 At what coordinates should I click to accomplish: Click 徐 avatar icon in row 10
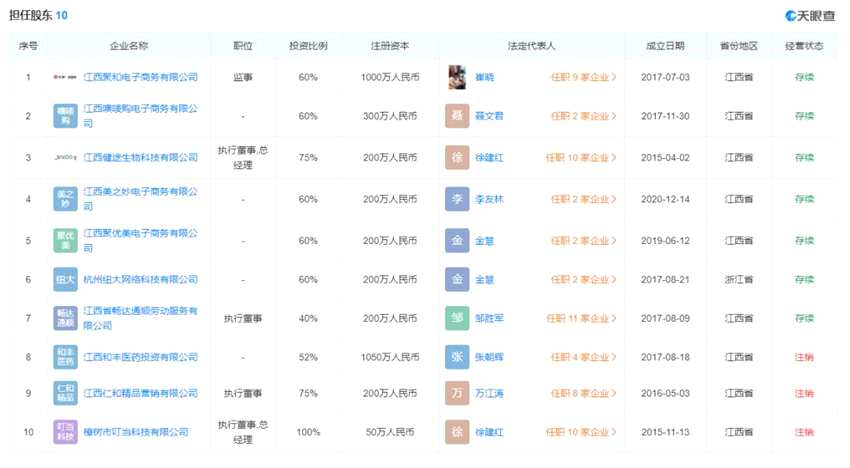click(457, 432)
